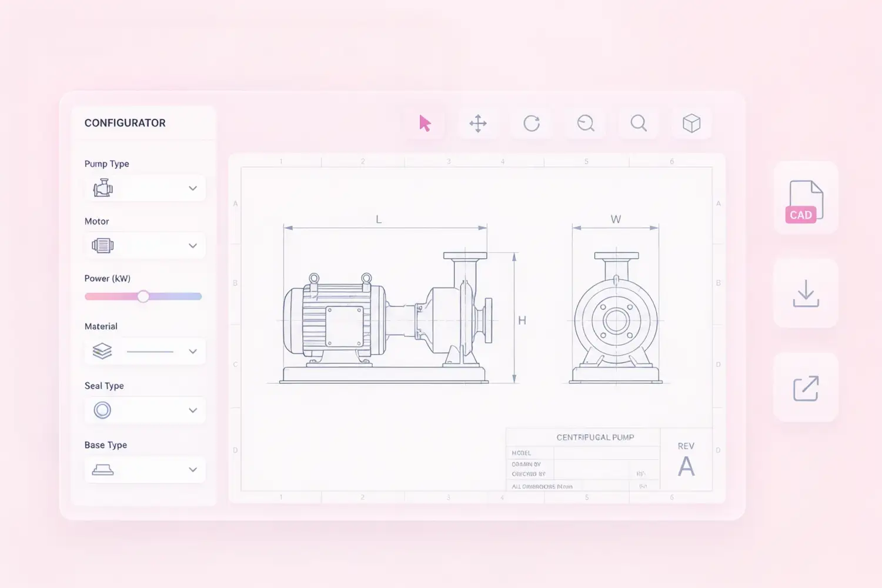This screenshot has height=588, width=882.
Task: Open drawing in external window
Action: (806, 388)
